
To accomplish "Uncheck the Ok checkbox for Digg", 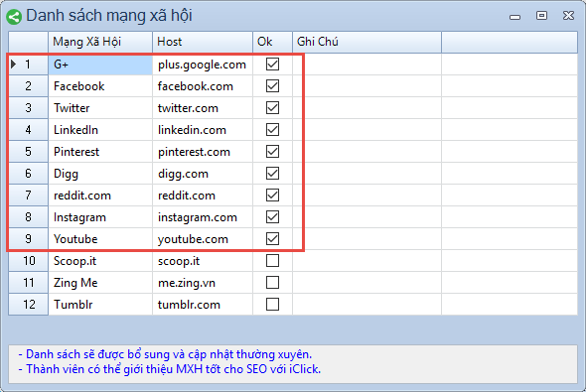I will 272,174.
